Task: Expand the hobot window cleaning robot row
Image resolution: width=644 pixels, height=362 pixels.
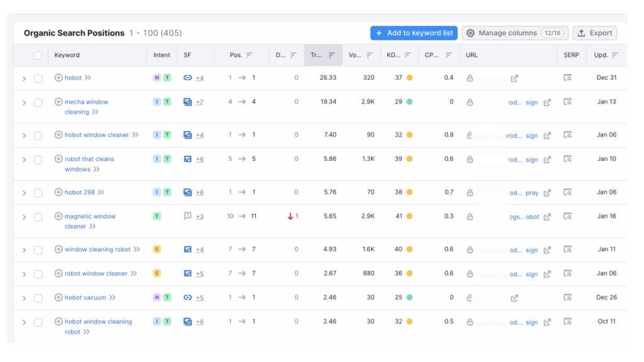Action: tap(25, 322)
